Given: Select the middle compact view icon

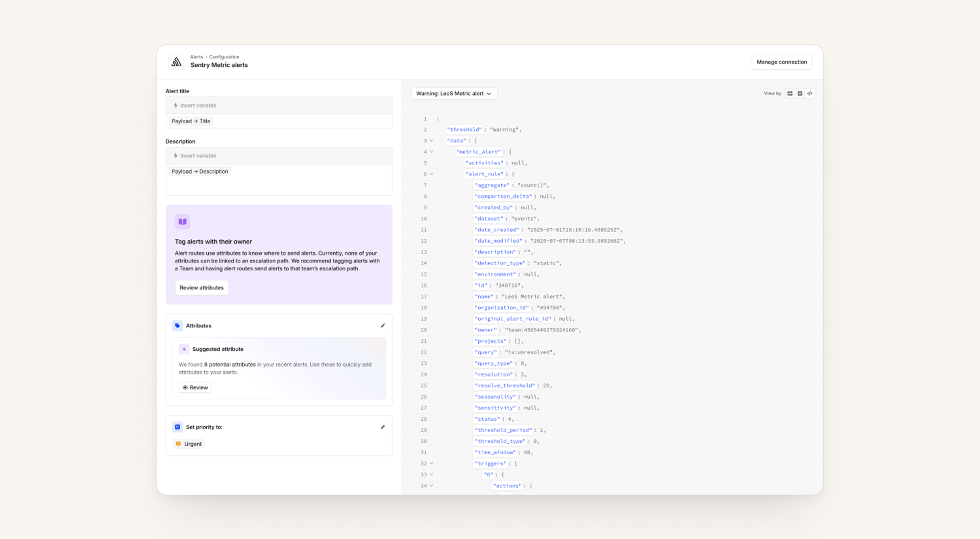Looking at the screenshot, I should click(x=800, y=94).
